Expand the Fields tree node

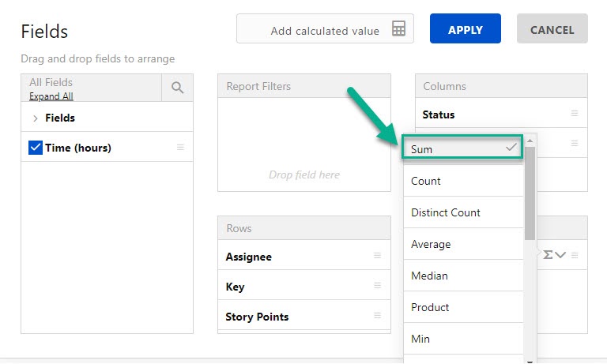(x=36, y=118)
